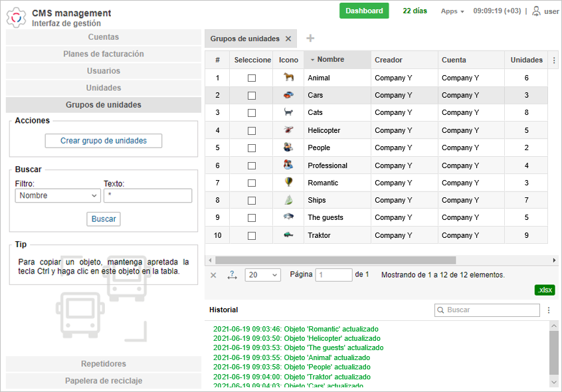562x392 pixels.
Task: Select the Romantic row checkbox
Action: [x=252, y=183]
